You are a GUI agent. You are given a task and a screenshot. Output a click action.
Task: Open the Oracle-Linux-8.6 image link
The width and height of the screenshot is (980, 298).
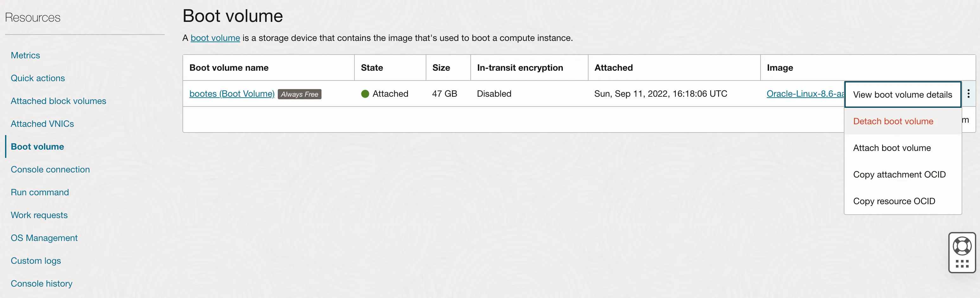pos(805,94)
